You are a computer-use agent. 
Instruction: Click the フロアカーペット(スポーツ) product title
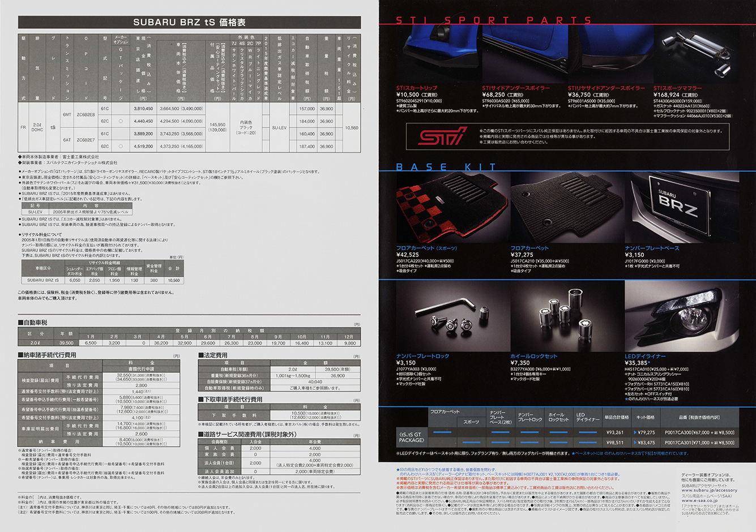[x=426, y=248]
